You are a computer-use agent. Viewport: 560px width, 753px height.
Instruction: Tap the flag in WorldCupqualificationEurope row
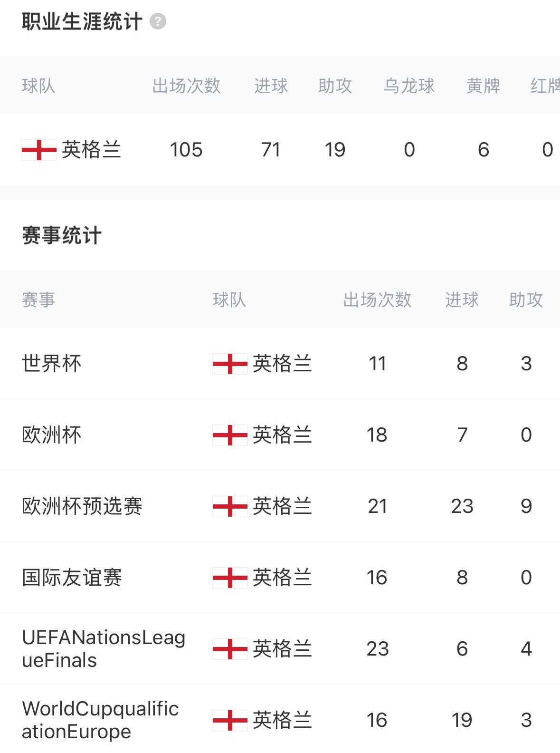[230, 720]
